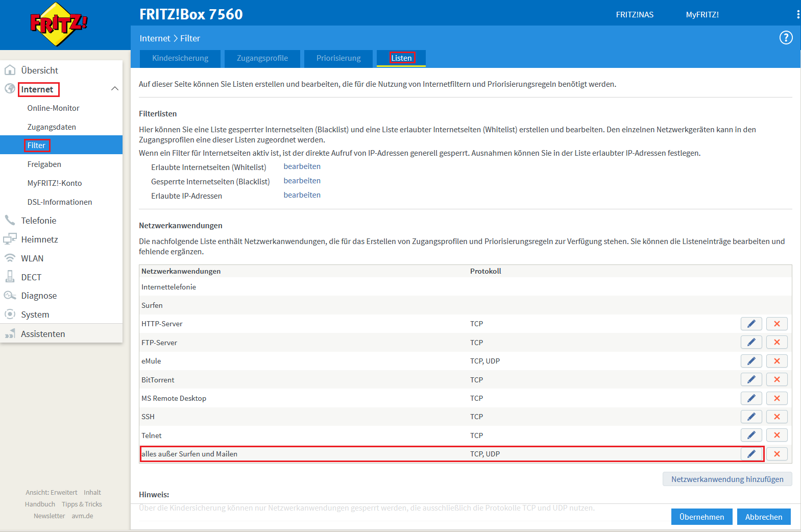Viewport: 801px width, 532px height.
Task: Click the Assistenten icon in the sidebar
Action: coord(10,333)
